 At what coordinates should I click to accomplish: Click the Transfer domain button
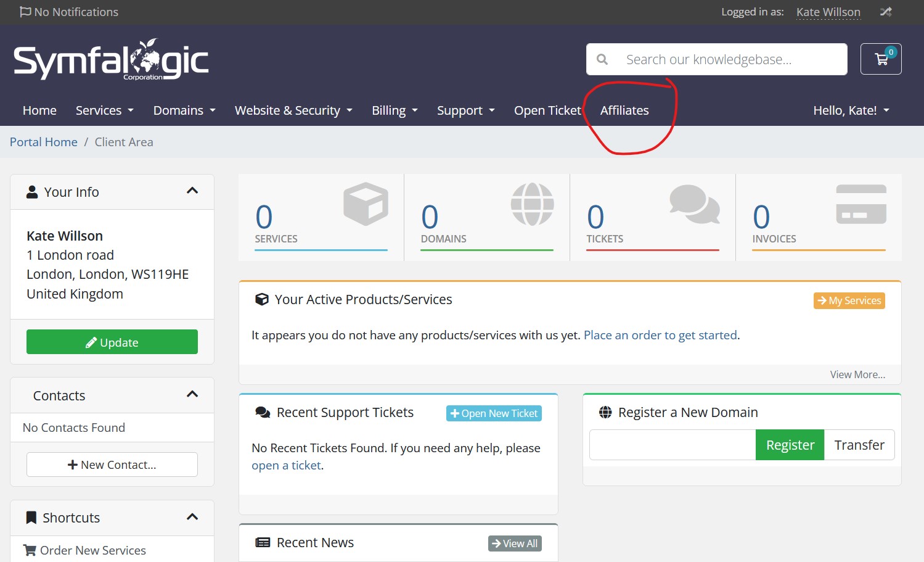click(x=859, y=445)
